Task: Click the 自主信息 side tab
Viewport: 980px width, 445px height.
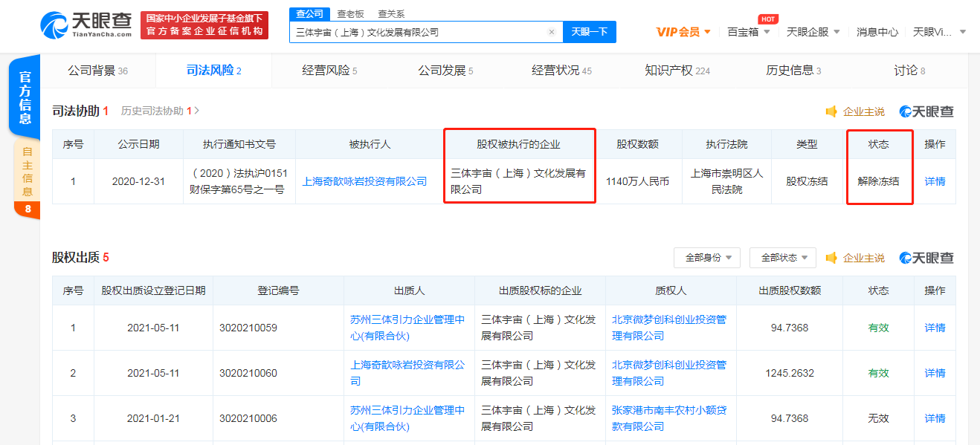Action: [x=28, y=172]
